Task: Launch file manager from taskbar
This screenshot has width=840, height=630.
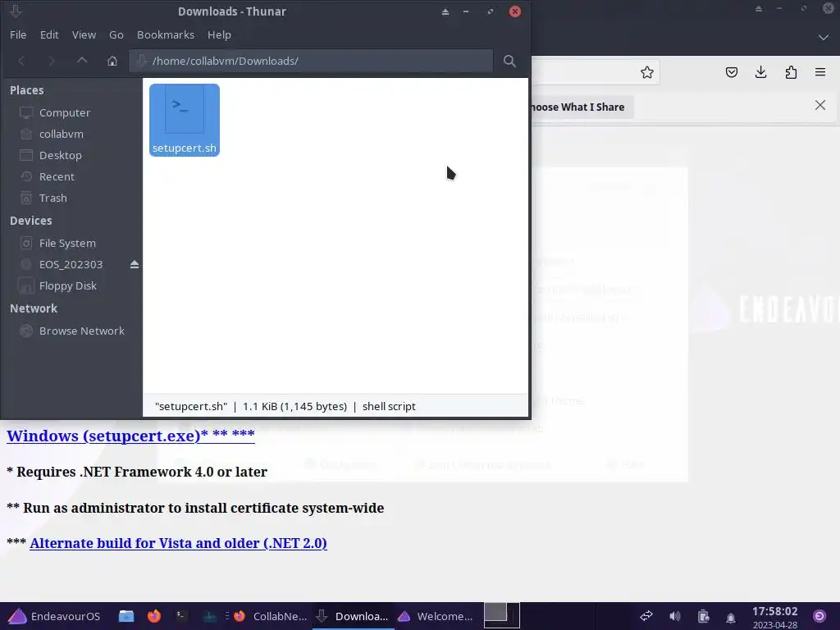Action: pyautogui.click(x=126, y=616)
